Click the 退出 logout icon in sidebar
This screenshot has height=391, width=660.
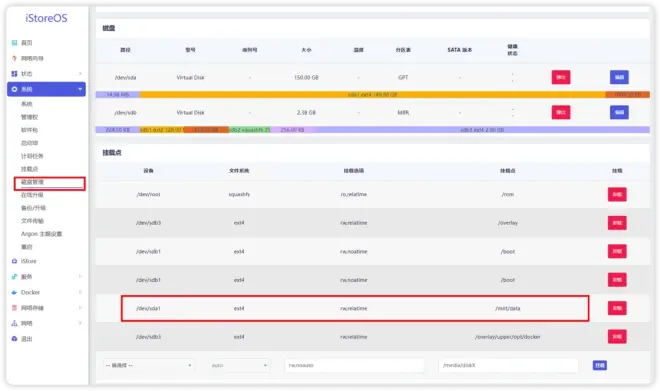[x=14, y=338]
